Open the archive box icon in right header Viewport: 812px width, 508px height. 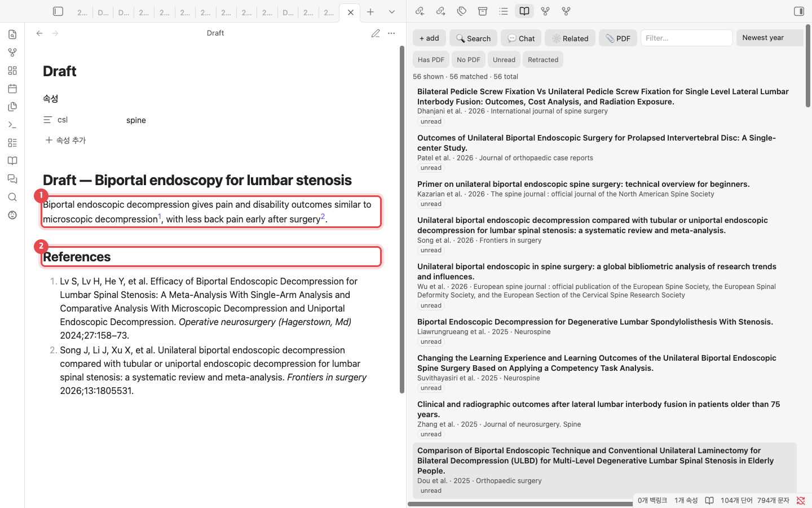pyautogui.click(x=483, y=11)
